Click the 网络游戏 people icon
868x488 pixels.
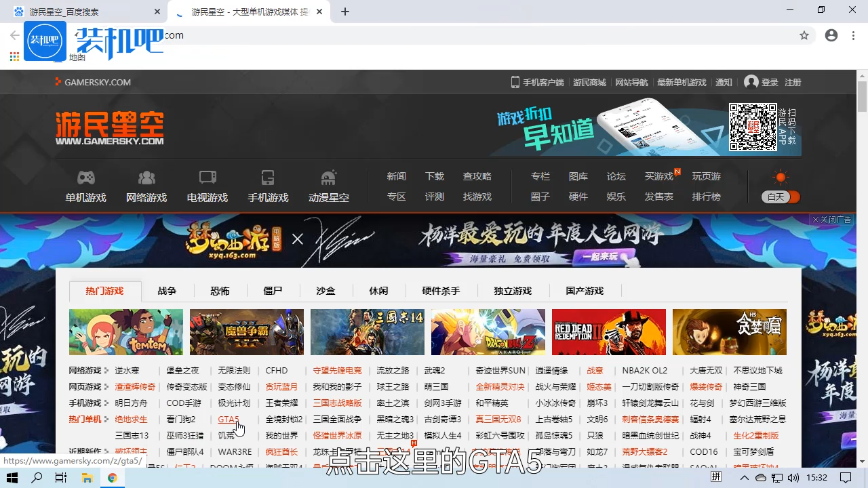pos(146,177)
